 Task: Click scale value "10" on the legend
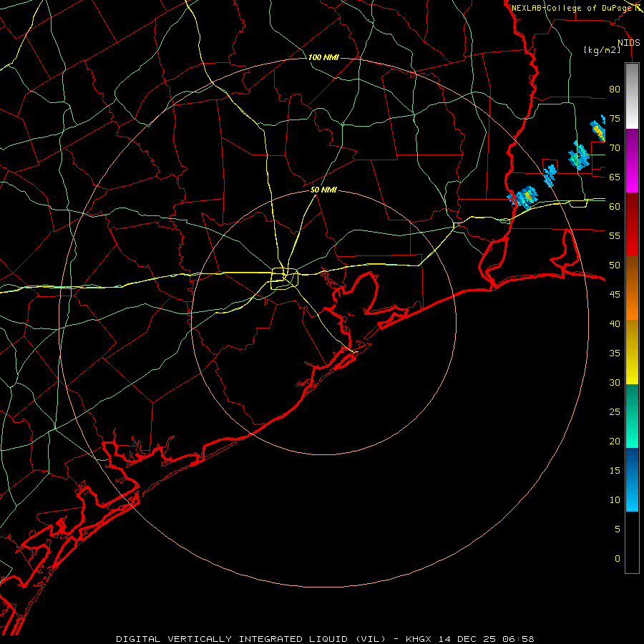tap(615, 500)
